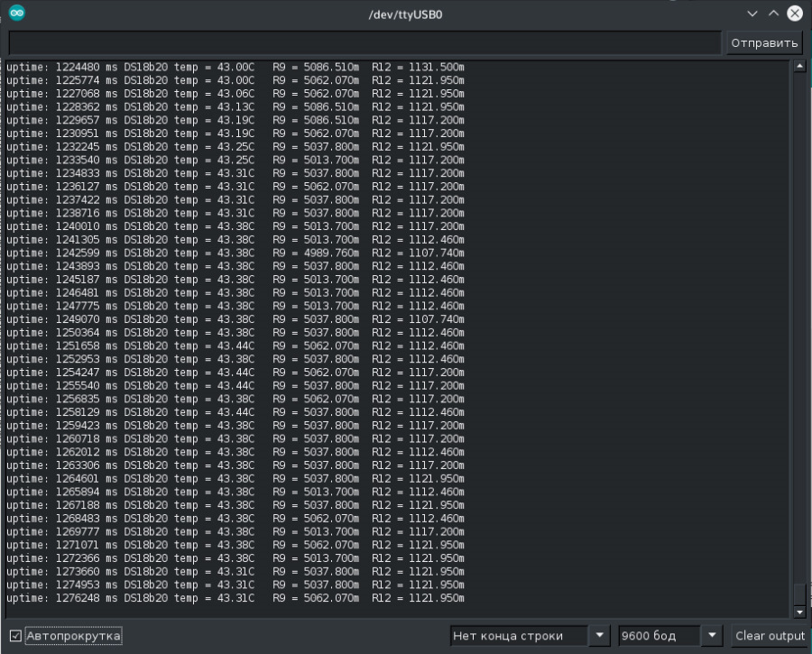Click the line with uptime 1271071 ms
Screen dimensions: 812x654
coord(235,545)
